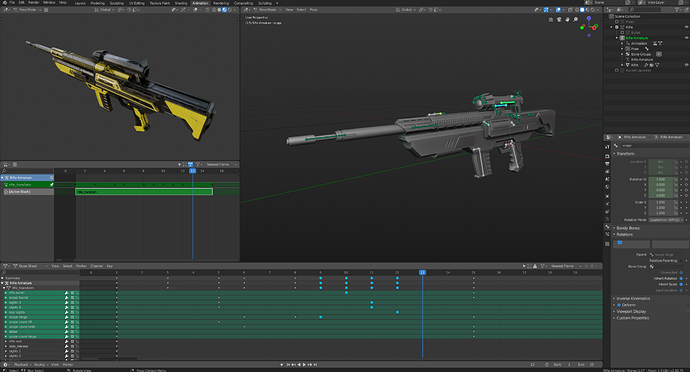Click the X axis on navigation gizmo
Image resolution: width=690 pixels, height=372 pixels.
pos(595,27)
